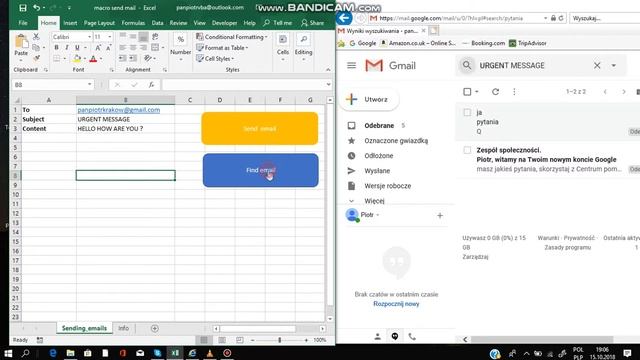Toggle Underline formatting in Excel

(x=77, y=48)
